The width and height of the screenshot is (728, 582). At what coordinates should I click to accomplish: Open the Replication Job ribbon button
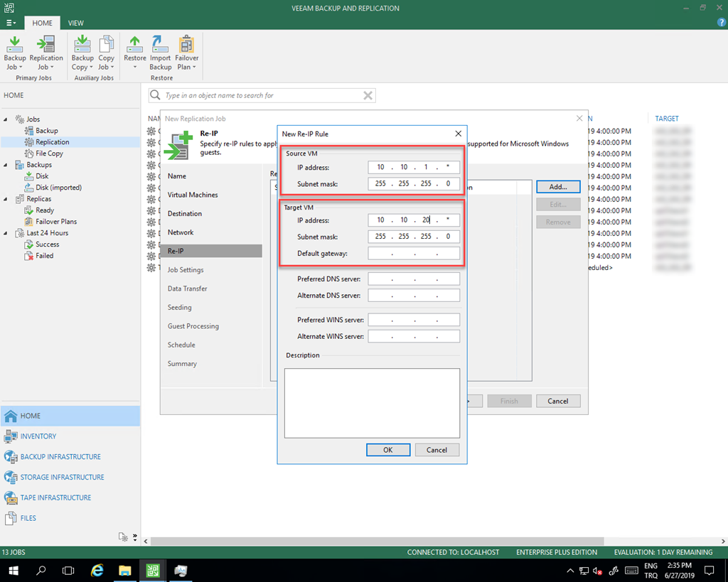click(x=46, y=53)
